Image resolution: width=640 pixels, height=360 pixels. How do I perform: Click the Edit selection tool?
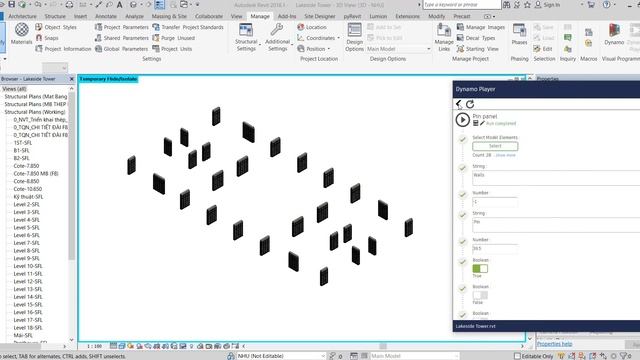click(543, 49)
